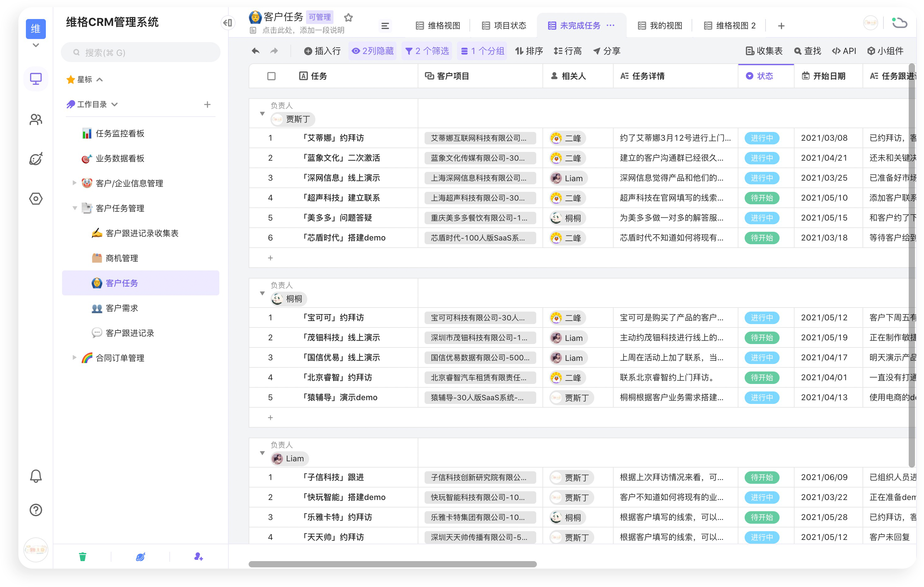Open the 排序 sort settings

pyautogui.click(x=529, y=51)
